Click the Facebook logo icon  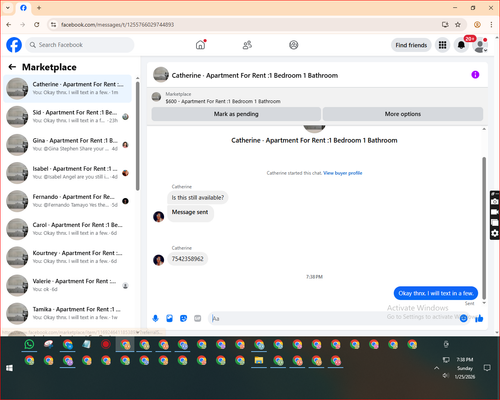click(x=14, y=45)
